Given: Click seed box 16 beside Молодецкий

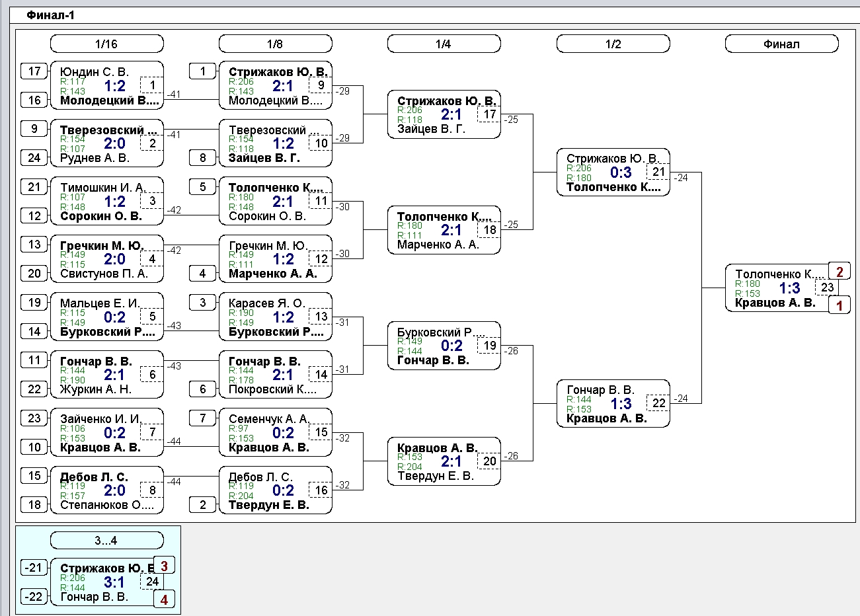Looking at the screenshot, I should coord(34,100).
